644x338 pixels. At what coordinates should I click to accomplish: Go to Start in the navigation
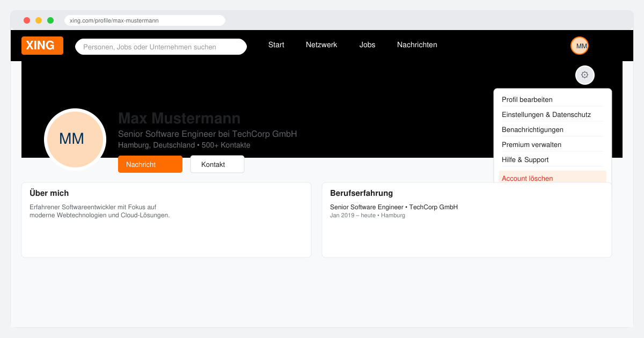pyautogui.click(x=276, y=45)
